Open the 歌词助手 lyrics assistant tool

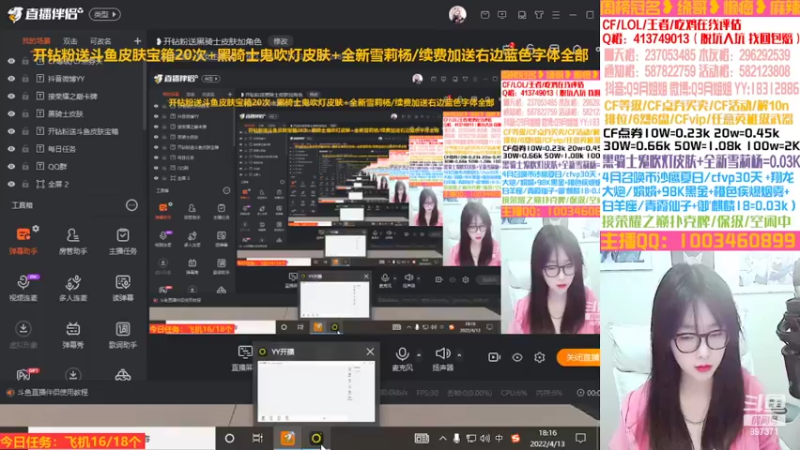(122, 335)
